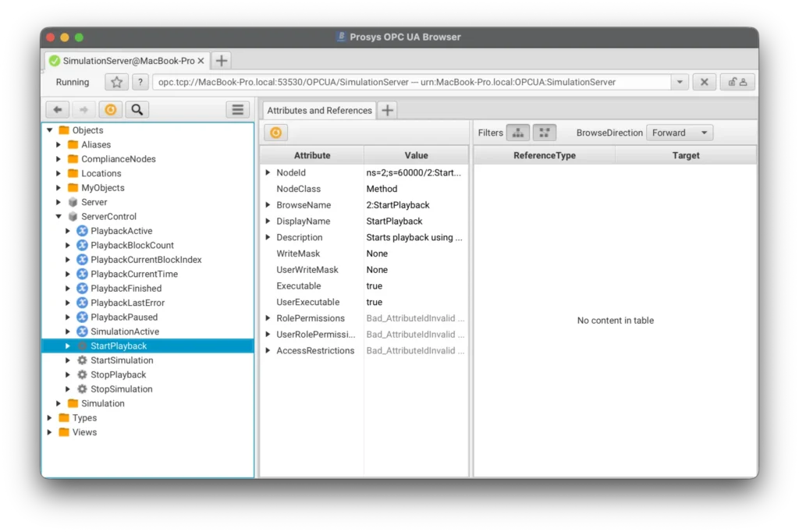Click the 'Running' status label
Screen dimensions: 799x532
tap(73, 82)
